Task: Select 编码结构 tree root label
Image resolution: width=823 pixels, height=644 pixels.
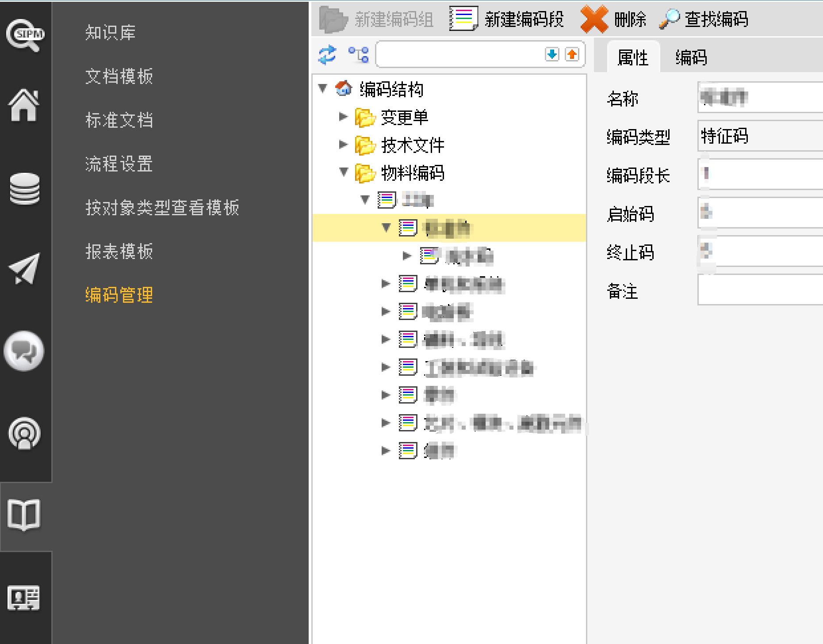Action: pos(391,90)
